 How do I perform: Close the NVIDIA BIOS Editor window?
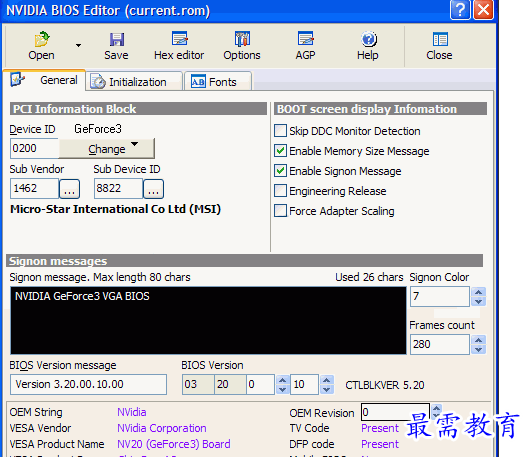pos(484,9)
